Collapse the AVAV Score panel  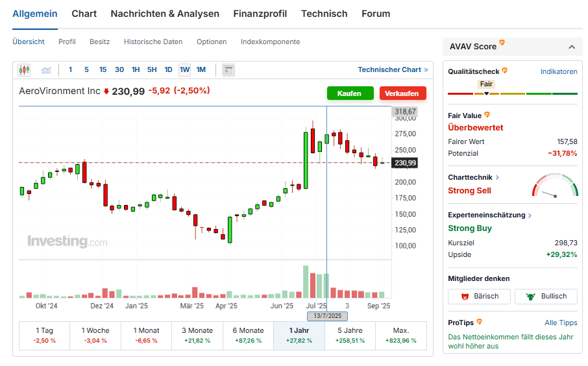pos(570,47)
